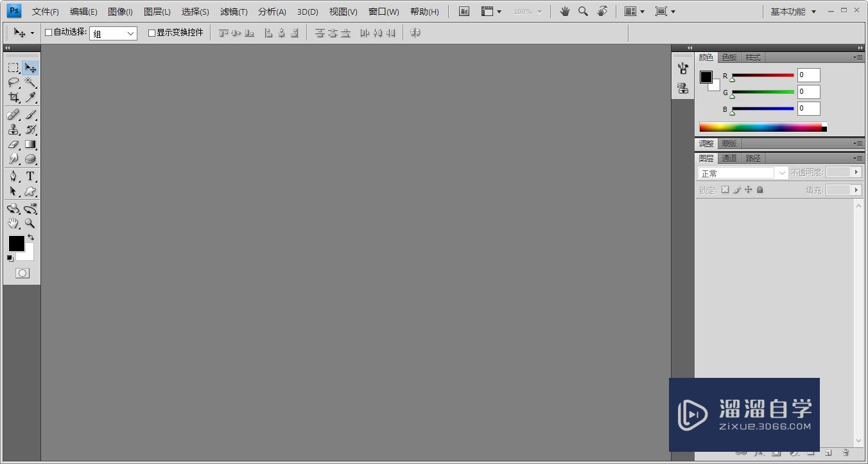
Task: Click the Auto-Align Layers icon in options bar
Action: (415, 33)
